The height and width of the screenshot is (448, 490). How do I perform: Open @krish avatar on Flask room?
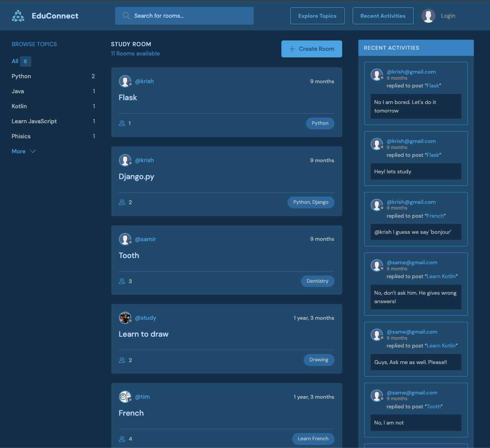tap(125, 81)
